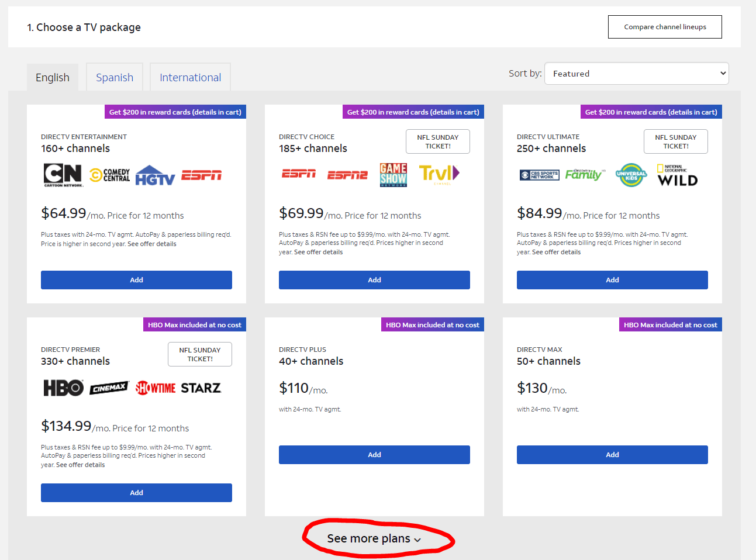Click the Universal Kids logo
This screenshot has width=756, height=560.
coord(631,175)
